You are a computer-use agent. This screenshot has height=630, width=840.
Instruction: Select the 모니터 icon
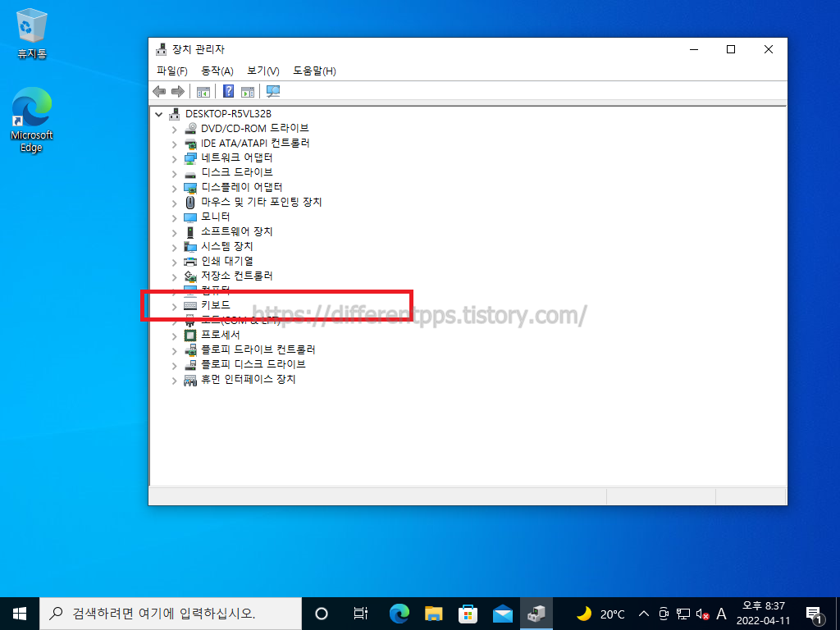click(x=190, y=217)
